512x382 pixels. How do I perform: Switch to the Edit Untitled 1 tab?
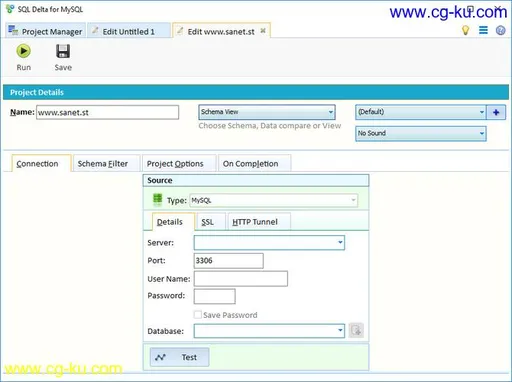coord(129,31)
